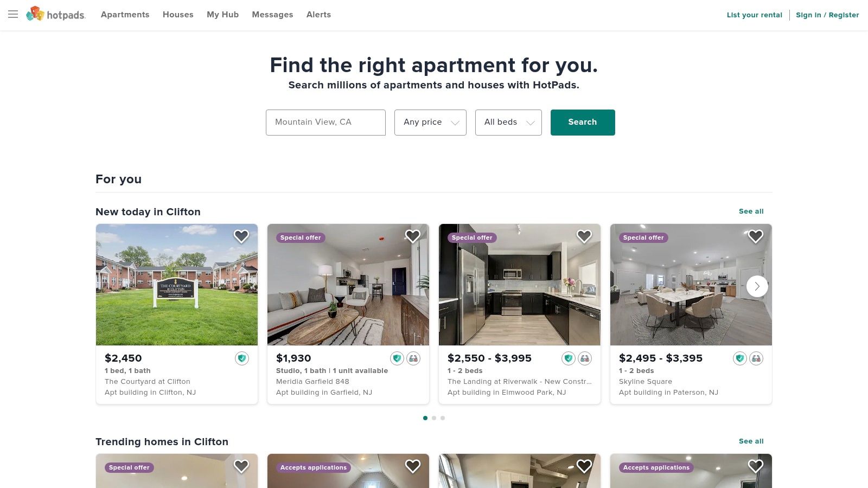Screen dimensions: 868x488
Task: Select the second carousel page dot
Action: [434, 418]
